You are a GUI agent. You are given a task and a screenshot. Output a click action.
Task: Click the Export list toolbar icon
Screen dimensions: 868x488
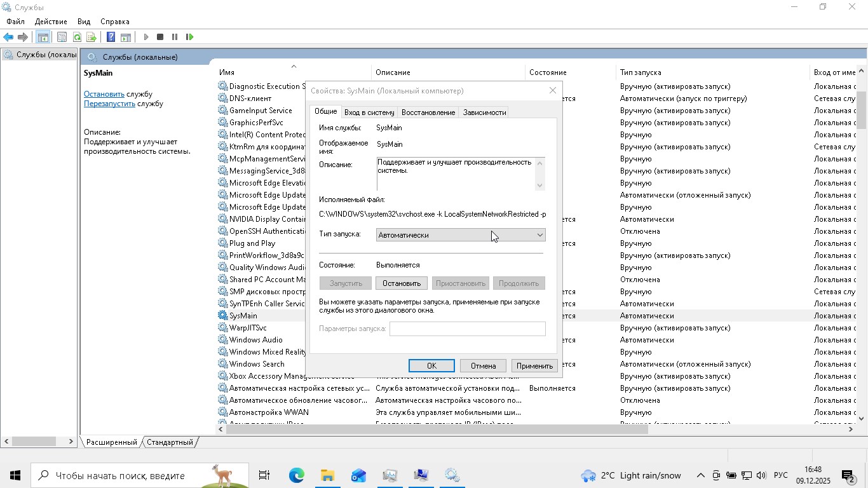pos(92,37)
